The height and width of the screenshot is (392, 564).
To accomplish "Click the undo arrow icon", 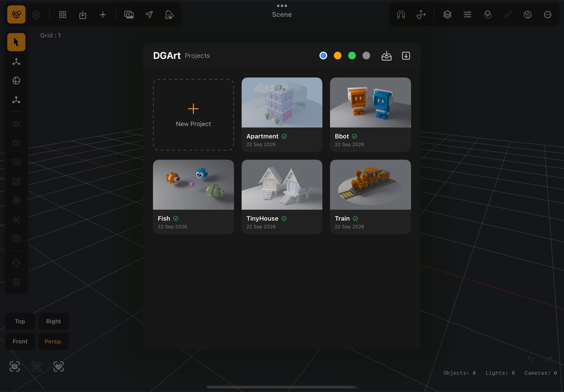I will (x=531, y=359).
